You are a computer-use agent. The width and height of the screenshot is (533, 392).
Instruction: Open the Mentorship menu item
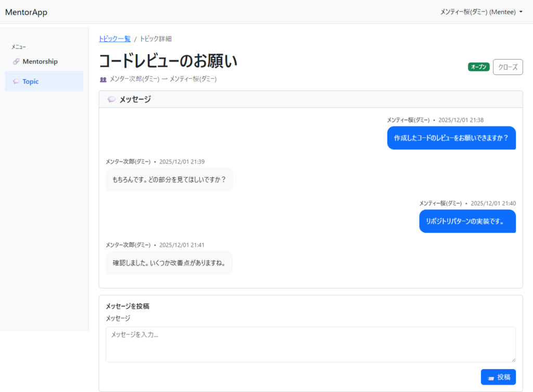[x=44, y=61]
